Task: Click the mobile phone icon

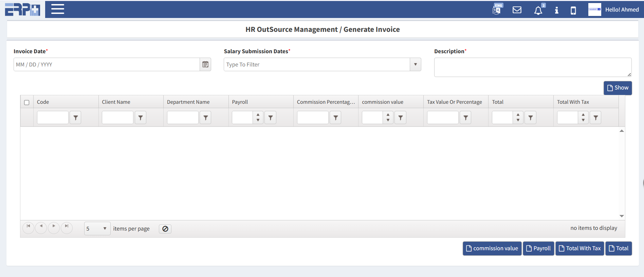Action: click(573, 11)
